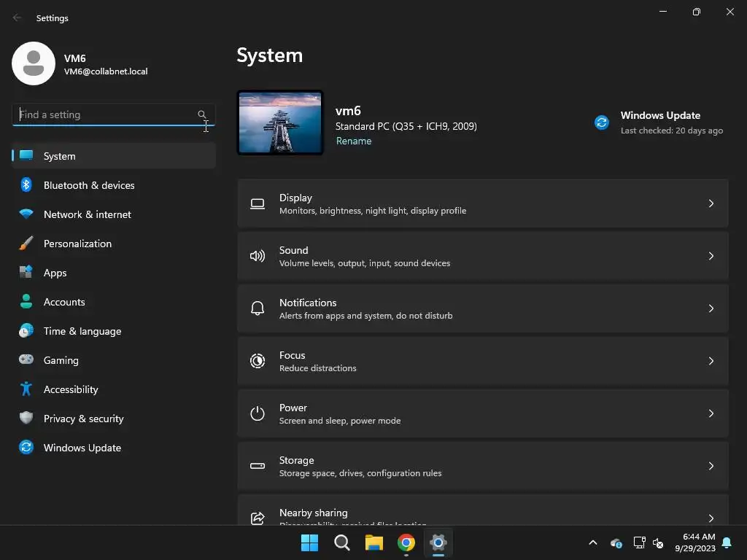Click Windows Update last checked text
Screen dimensions: 747x560
[x=672, y=131]
